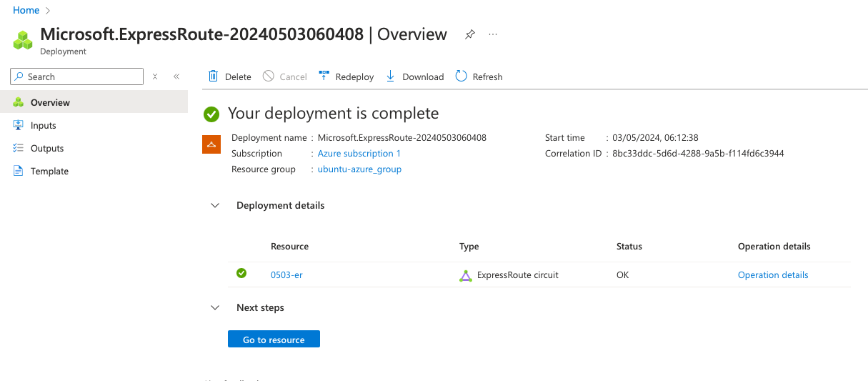Click Delete in the toolbar

coord(229,76)
